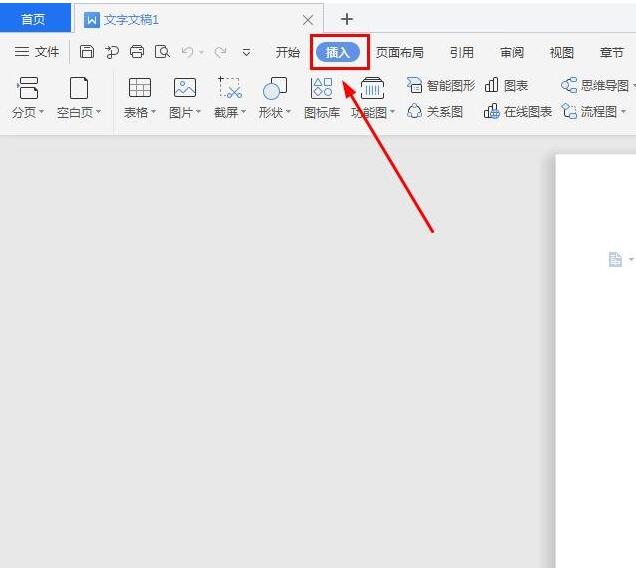636x568 pixels.
Task: Click the Print icon
Action: (137, 52)
